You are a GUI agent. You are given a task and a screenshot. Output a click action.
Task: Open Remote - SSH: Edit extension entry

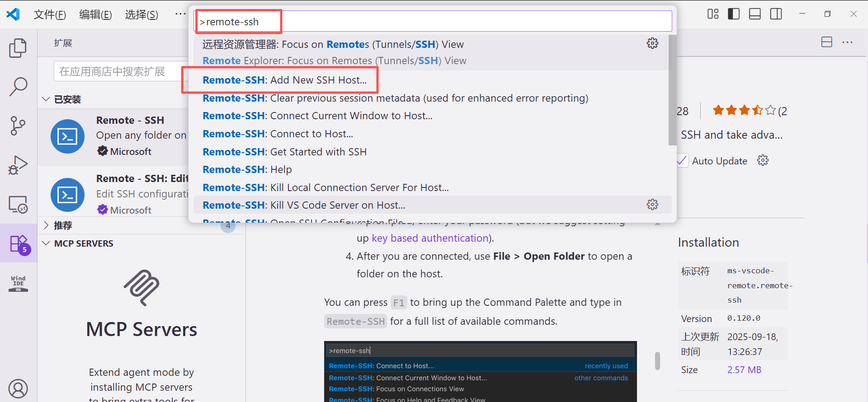click(113, 194)
